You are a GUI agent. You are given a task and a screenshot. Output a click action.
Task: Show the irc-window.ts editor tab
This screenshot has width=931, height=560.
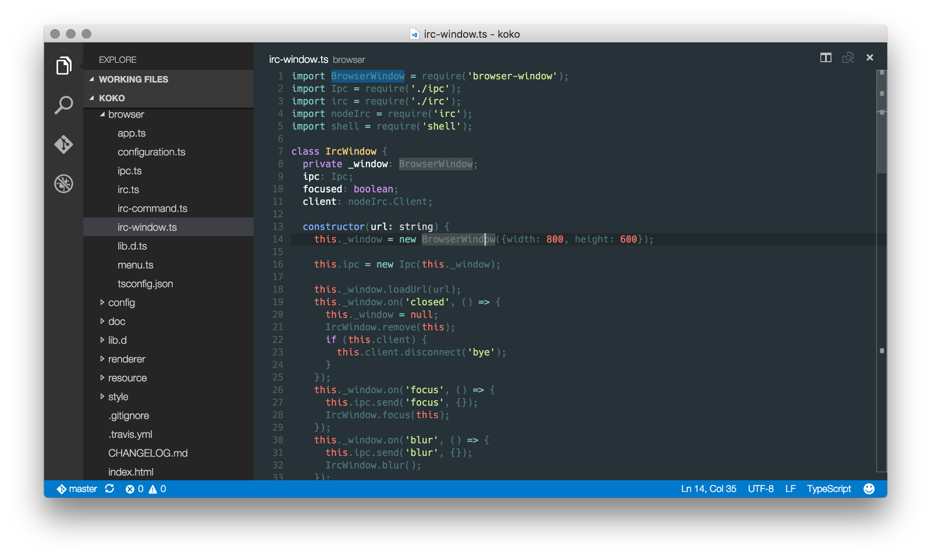(x=297, y=59)
